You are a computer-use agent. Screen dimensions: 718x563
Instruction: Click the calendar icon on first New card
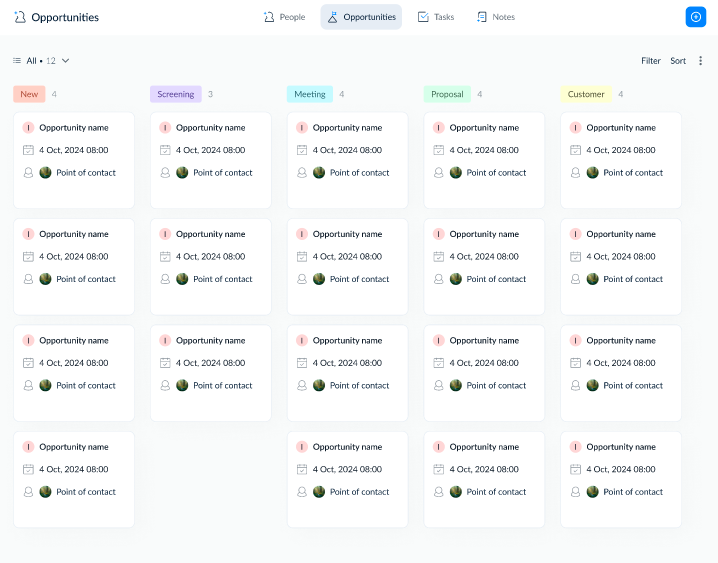pos(28,150)
